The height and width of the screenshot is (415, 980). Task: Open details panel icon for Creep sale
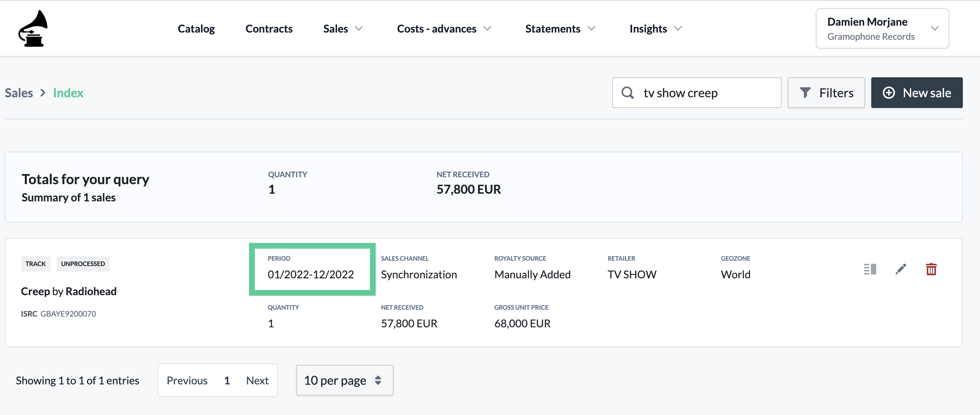pyautogui.click(x=870, y=269)
